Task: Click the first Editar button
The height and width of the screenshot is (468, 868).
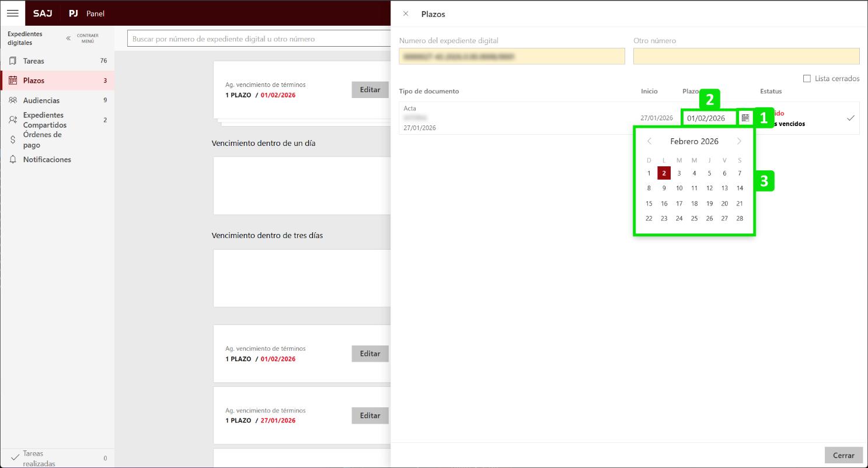Action: (370, 89)
